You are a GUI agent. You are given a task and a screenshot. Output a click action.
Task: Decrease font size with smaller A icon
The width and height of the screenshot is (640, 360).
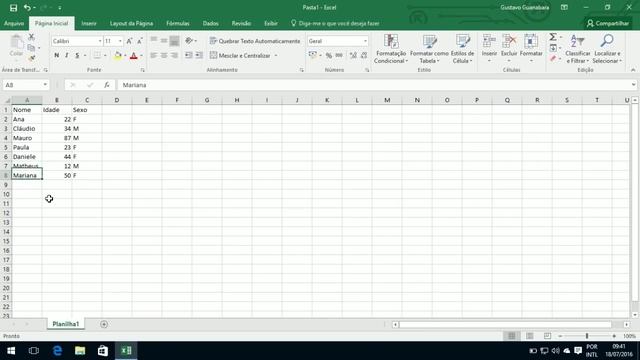coord(140,41)
